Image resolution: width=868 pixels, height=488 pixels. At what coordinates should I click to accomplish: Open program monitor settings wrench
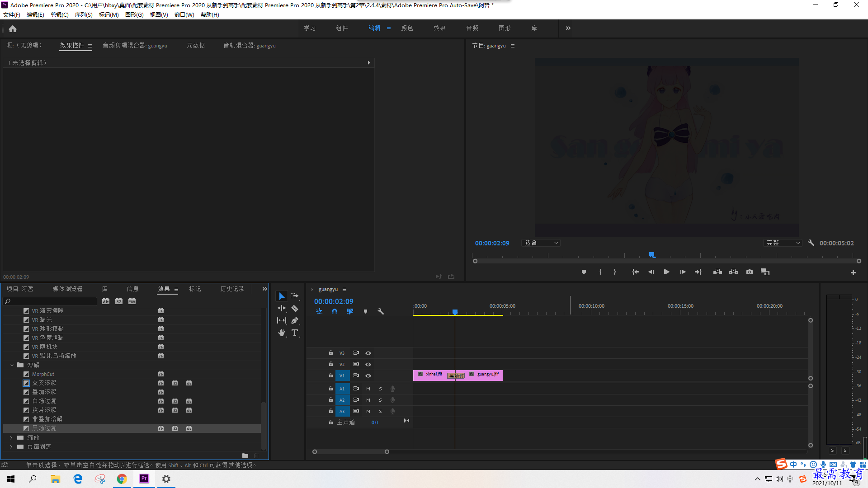(x=811, y=243)
